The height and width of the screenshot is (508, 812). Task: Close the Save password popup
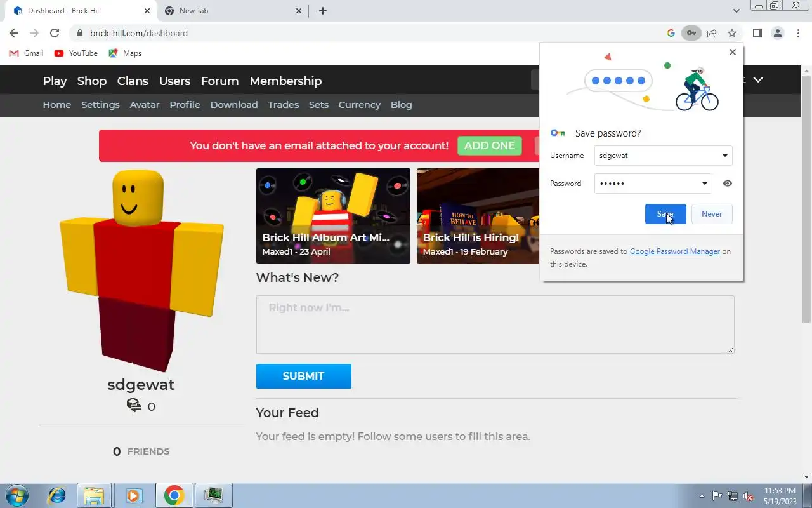[x=733, y=52]
